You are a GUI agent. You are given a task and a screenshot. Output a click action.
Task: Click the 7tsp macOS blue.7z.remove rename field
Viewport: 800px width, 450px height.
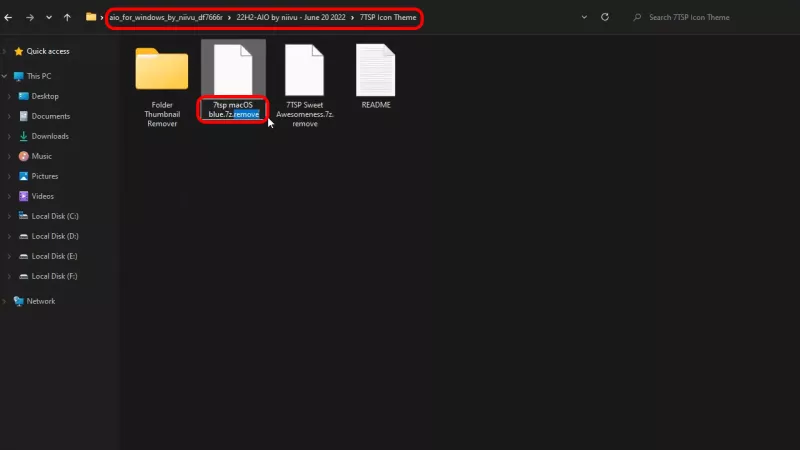[x=233, y=110]
